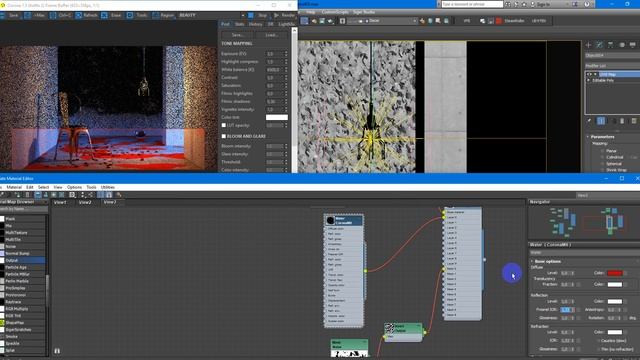This screenshot has width=640, height=360.
Task: Click Exposure (EV) spinner arrows
Action: pos(286,54)
